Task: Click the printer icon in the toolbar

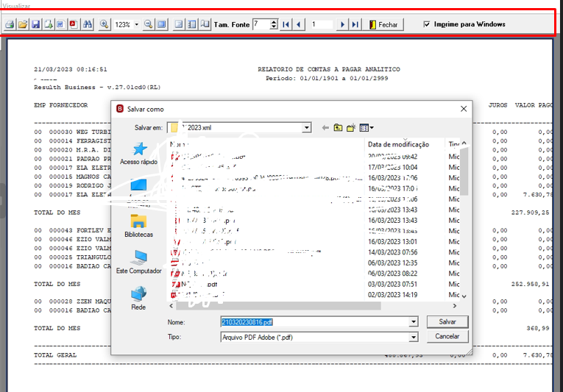Action: [x=10, y=24]
